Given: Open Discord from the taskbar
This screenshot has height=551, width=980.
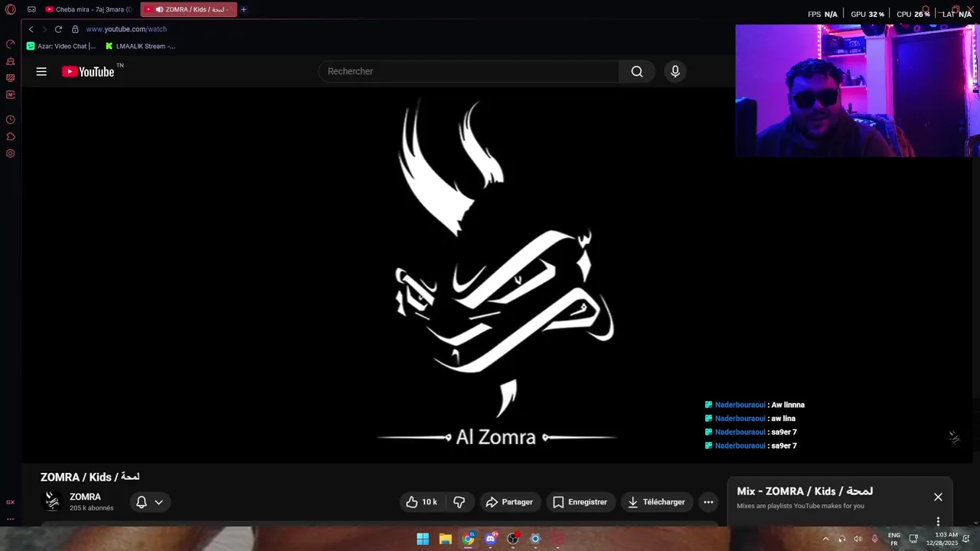Looking at the screenshot, I should 491,539.
